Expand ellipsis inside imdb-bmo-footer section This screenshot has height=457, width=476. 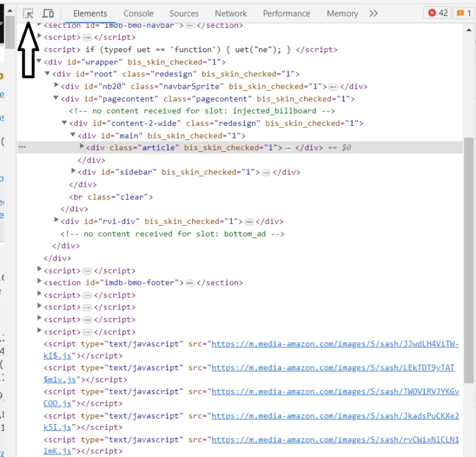point(190,283)
